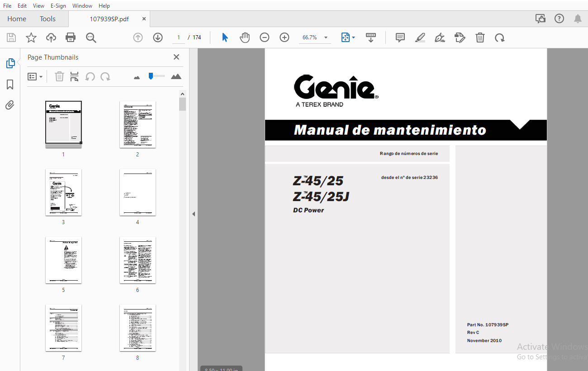Open the share feedback chat icon
The image size is (588, 371).
click(x=540, y=19)
